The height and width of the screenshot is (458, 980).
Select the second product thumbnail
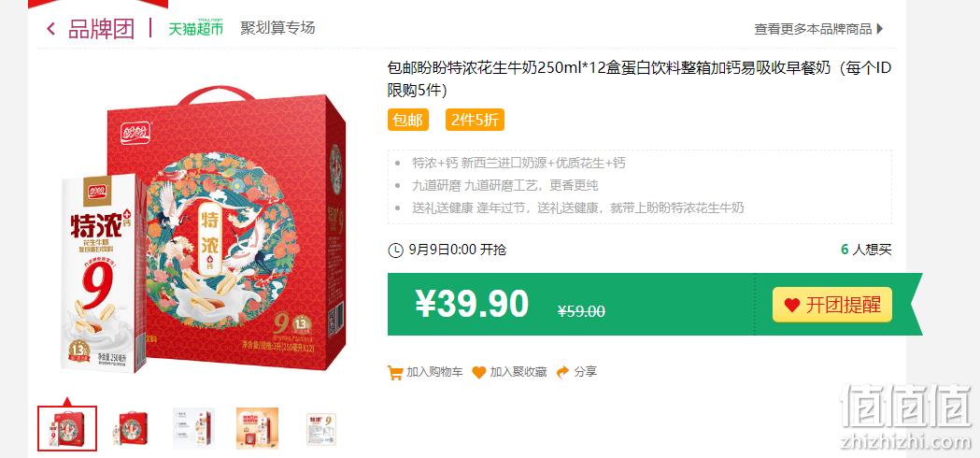pos(131,429)
